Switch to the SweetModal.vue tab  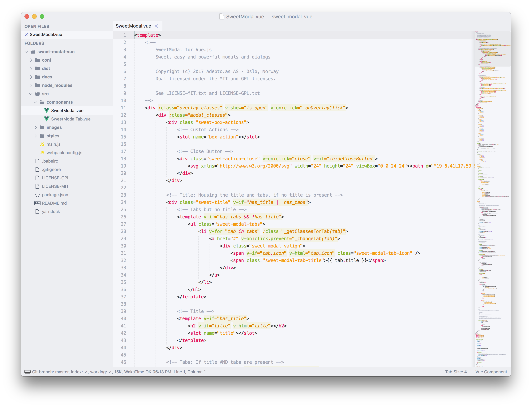click(133, 26)
